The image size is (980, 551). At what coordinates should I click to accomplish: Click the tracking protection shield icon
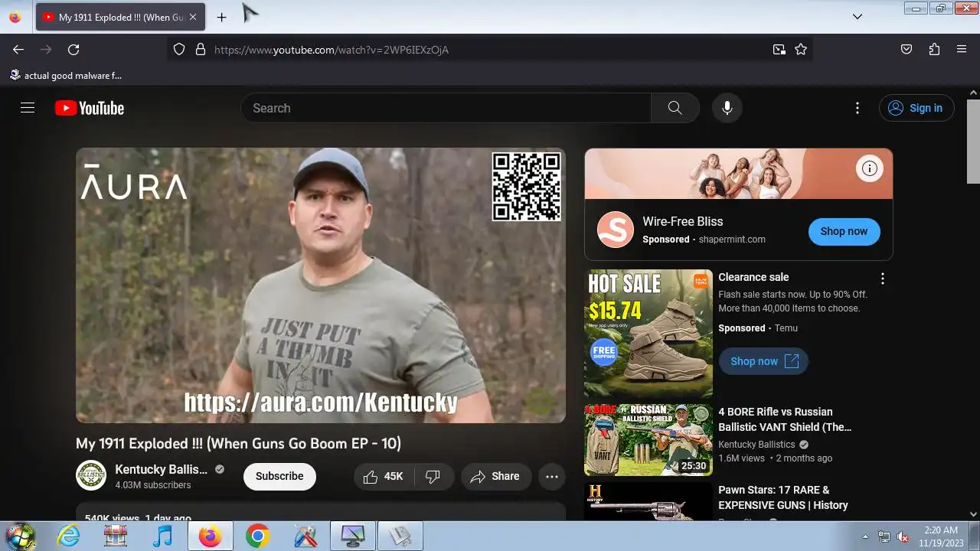click(x=179, y=50)
